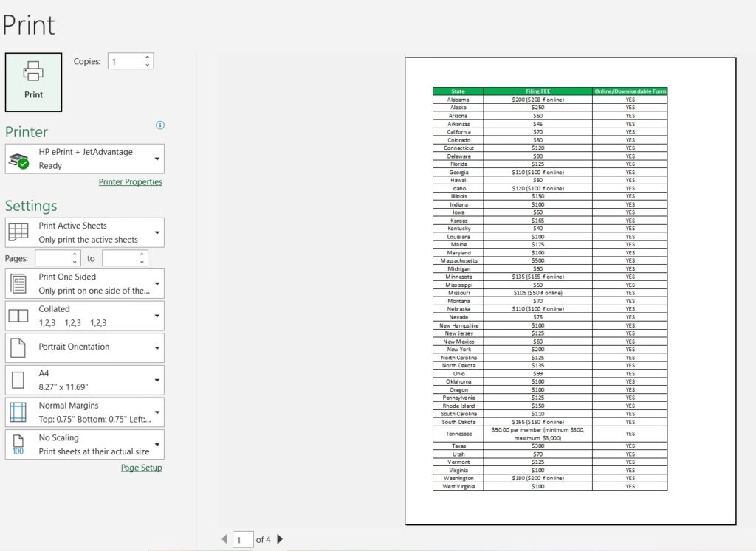Click the current page number field
The image size is (756, 551).
point(243,540)
